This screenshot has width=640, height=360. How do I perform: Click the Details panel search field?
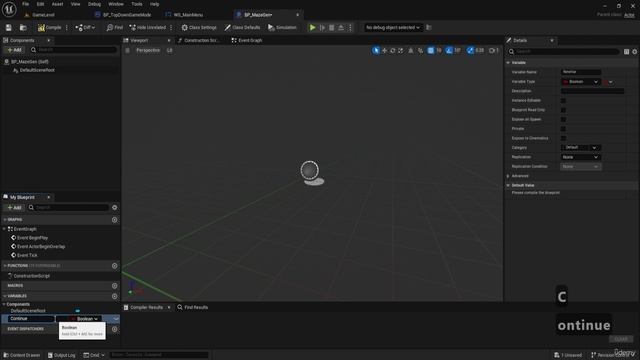coord(563,51)
